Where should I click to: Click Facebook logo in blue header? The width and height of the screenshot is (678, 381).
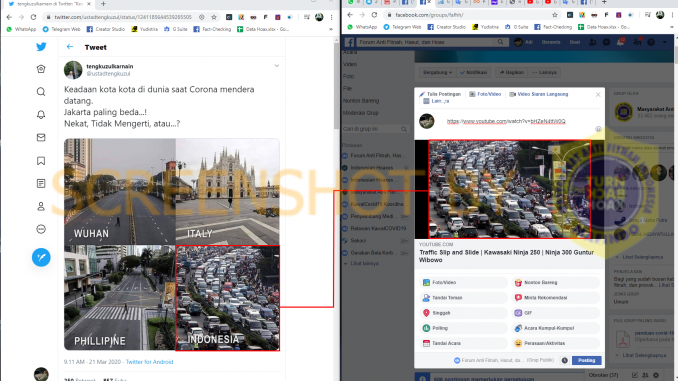[349, 42]
